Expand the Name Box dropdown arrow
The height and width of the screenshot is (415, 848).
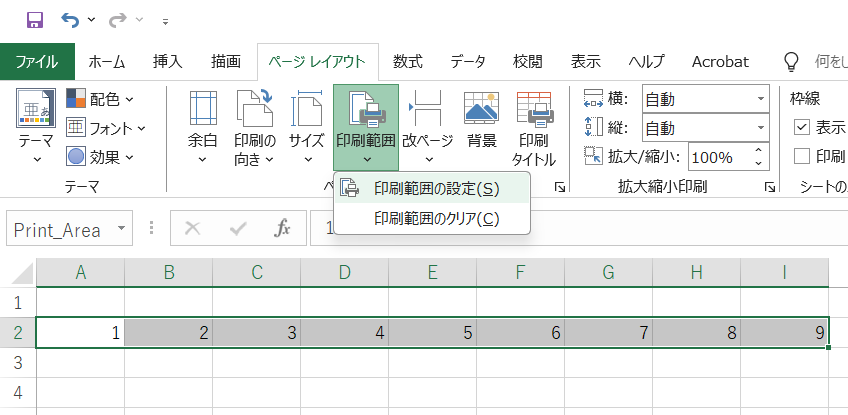pos(122,229)
